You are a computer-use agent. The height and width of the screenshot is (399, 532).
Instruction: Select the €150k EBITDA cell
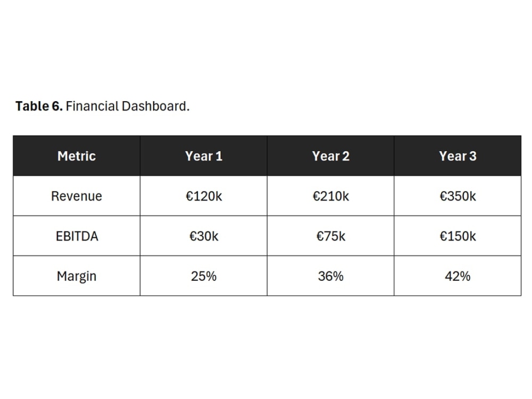458,236
